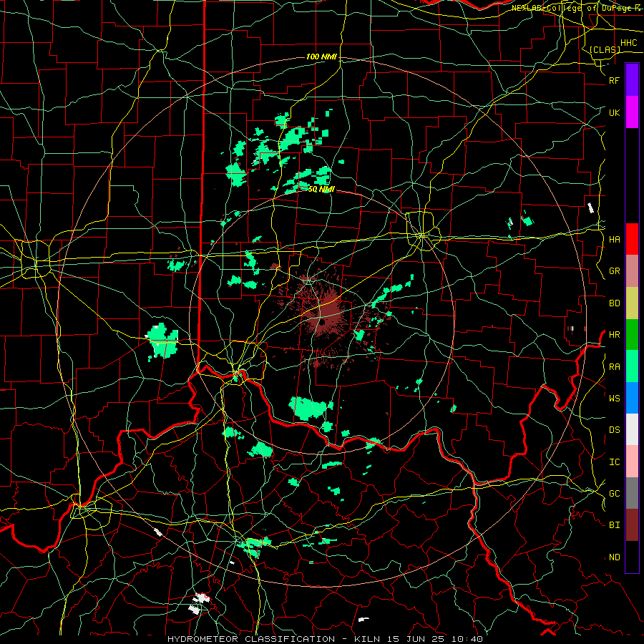644x644 pixels.
Task: Click the RA legend label
Action: tap(614, 366)
